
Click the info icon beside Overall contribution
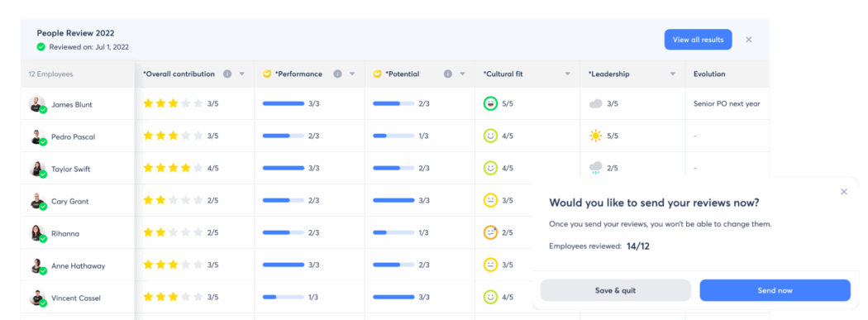tap(227, 74)
